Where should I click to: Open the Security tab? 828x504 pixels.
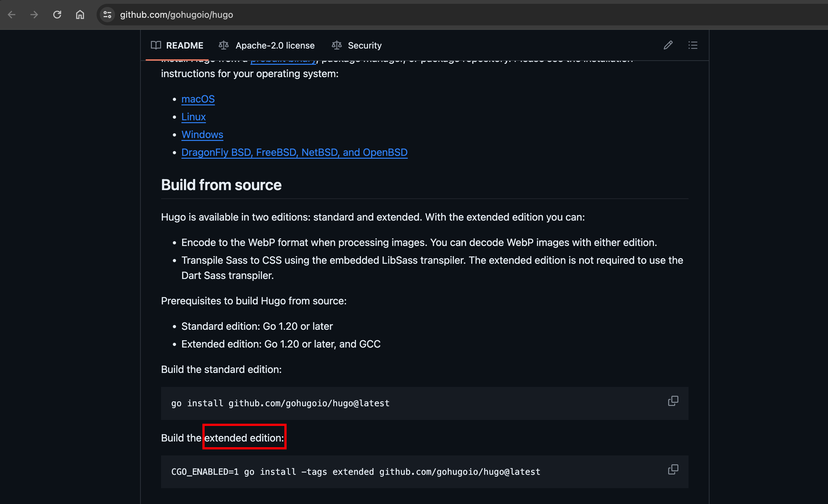click(364, 45)
